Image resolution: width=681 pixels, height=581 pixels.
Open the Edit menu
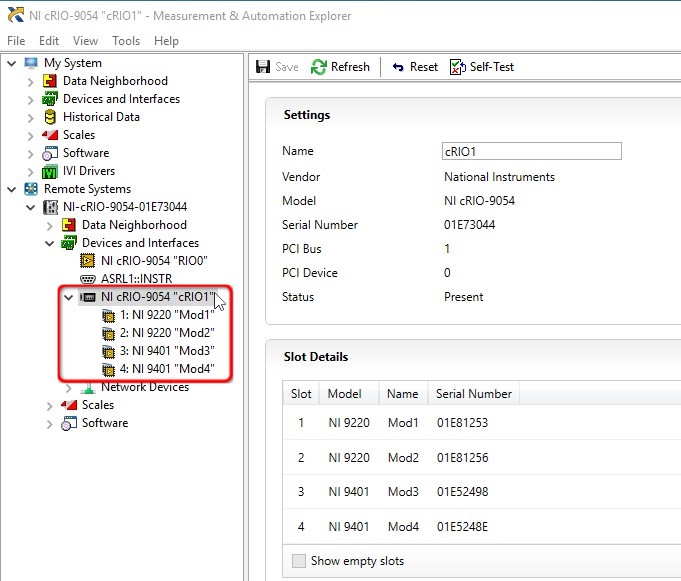point(49,41)
